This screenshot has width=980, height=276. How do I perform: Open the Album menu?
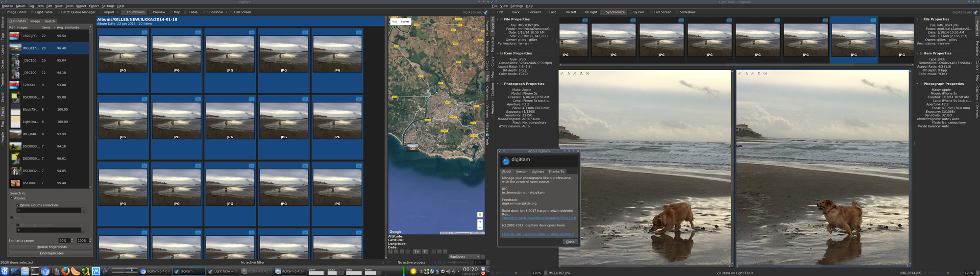click(20, 6)
